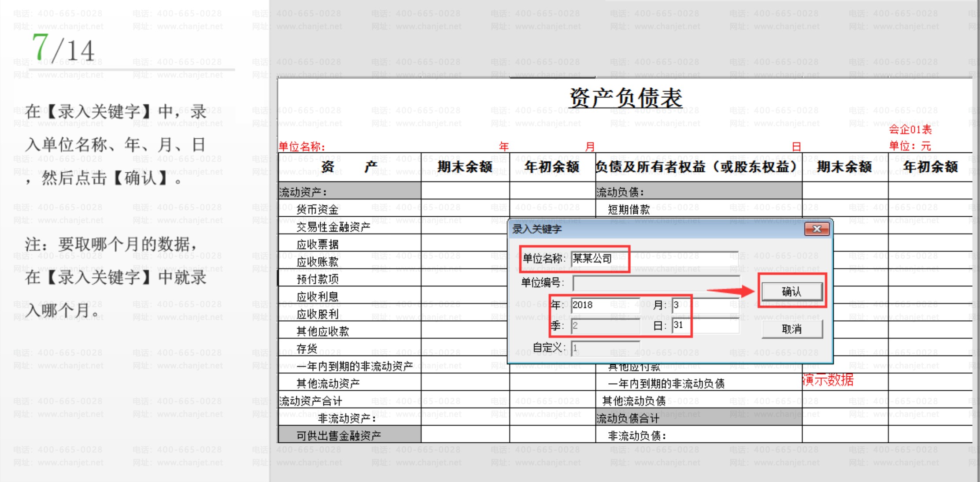The image size is (980, 482).
Task: Click the 自定义 field
Action: pos(605,348)
